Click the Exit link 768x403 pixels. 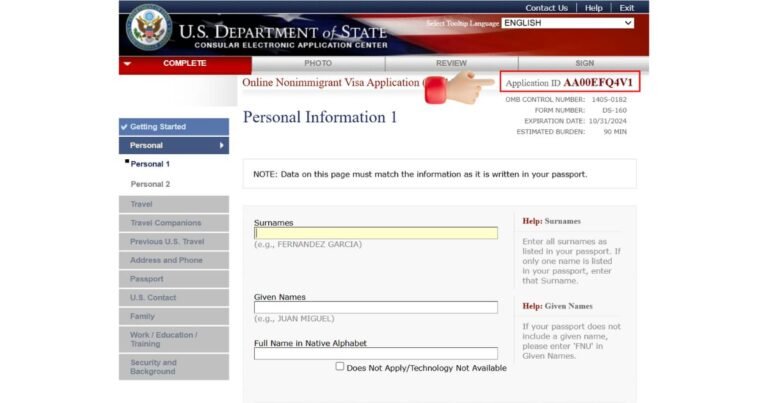626,8
